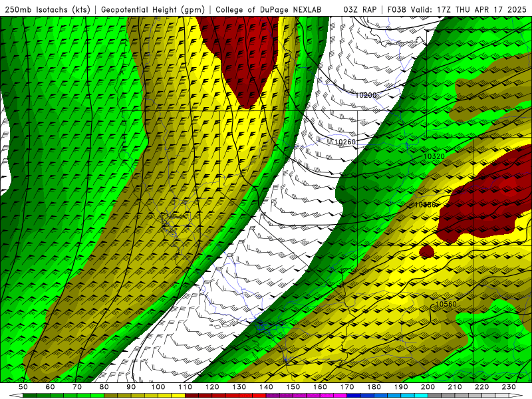Click the 90 value on the color scale

coord(131,387)
